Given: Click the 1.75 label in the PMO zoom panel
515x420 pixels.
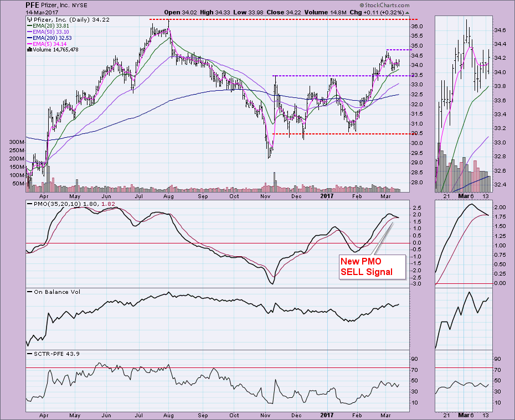Looking at the screenshot, I should [500, 216].
